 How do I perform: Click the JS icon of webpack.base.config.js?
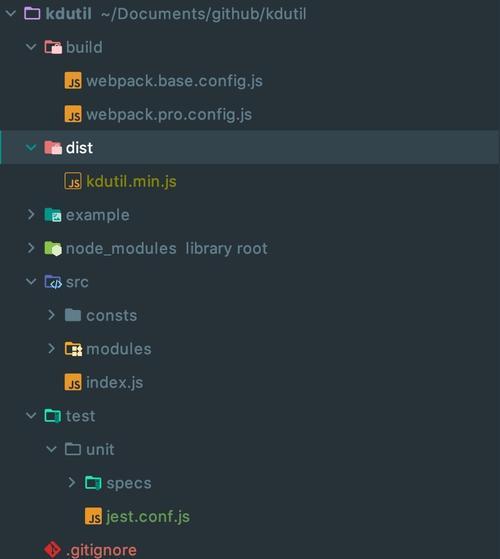pyautogui.click(x=73, y=81)
